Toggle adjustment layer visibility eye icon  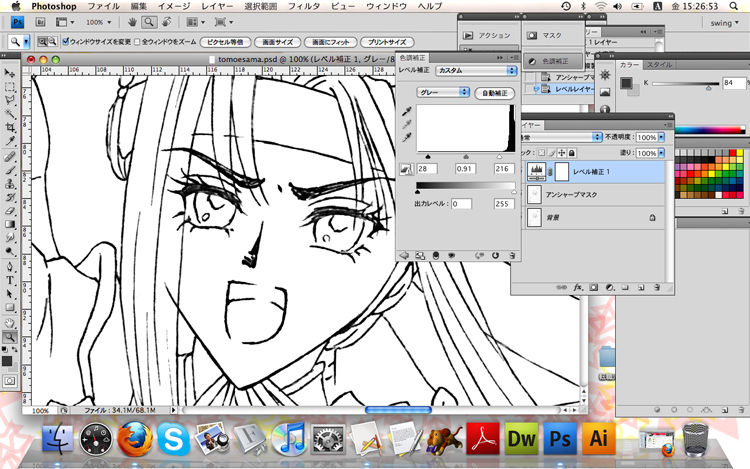pos(451,256)
